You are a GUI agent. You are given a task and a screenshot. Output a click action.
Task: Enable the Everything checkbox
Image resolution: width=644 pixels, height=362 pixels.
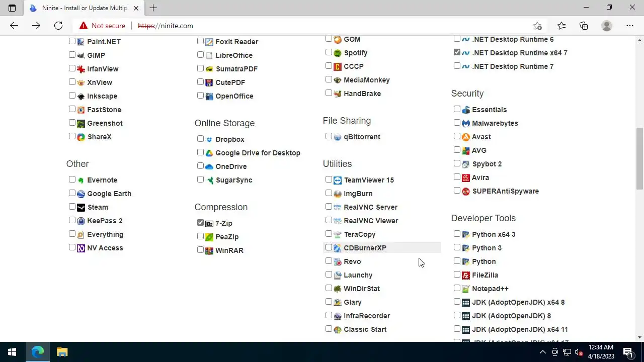(72, 234)
